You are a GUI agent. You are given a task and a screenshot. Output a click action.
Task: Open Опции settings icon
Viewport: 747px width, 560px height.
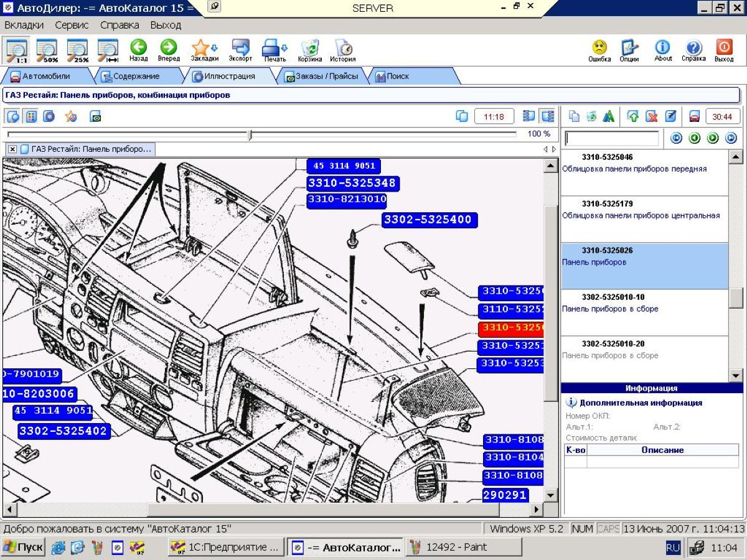point(629,50)
